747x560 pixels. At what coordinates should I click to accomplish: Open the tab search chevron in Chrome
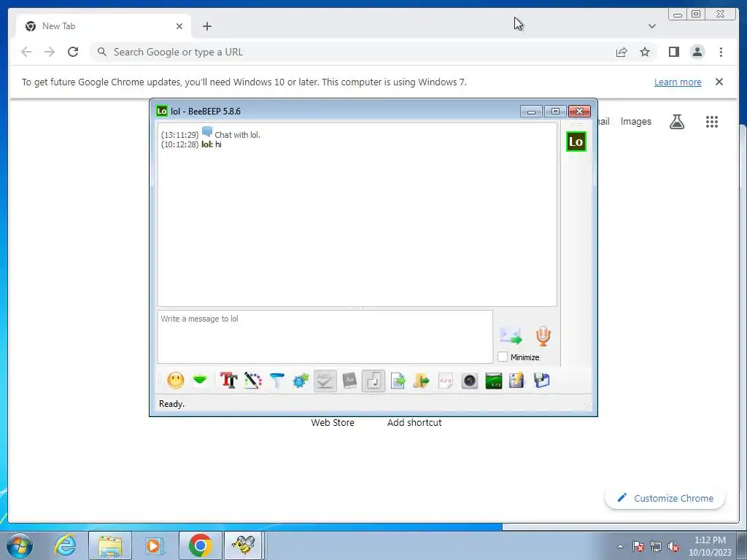(651, 26)
